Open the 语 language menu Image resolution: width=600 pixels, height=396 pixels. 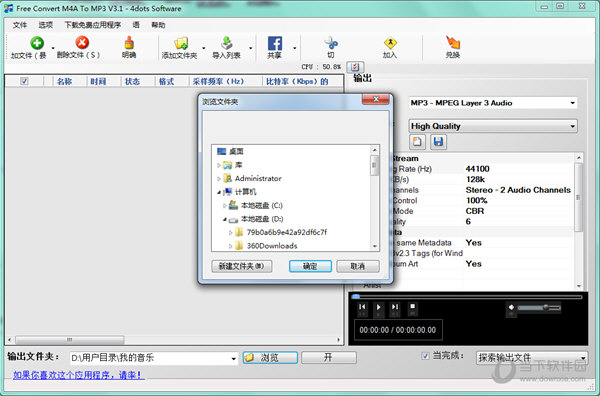(136, 25)
